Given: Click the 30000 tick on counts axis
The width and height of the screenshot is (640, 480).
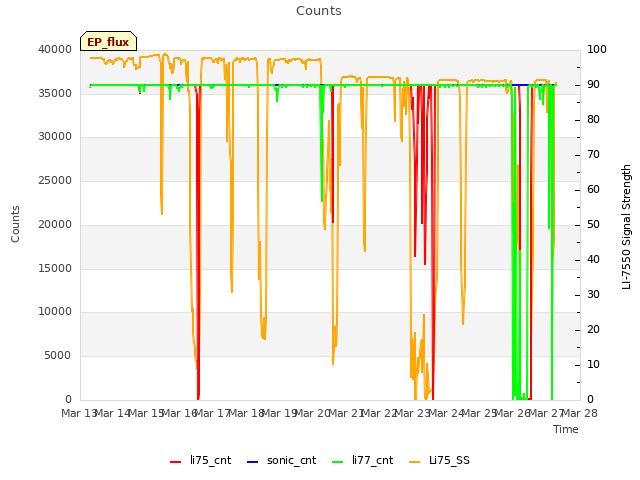Looking at the screenshot, I should (x=55, y=136).
